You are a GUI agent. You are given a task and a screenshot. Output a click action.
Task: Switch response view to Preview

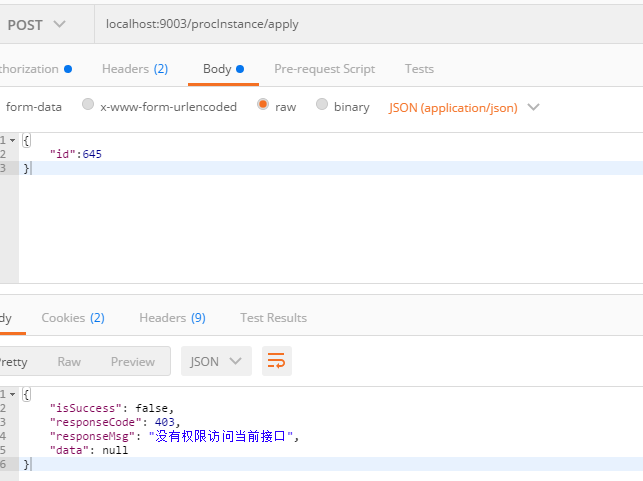[x=133, y=362]
